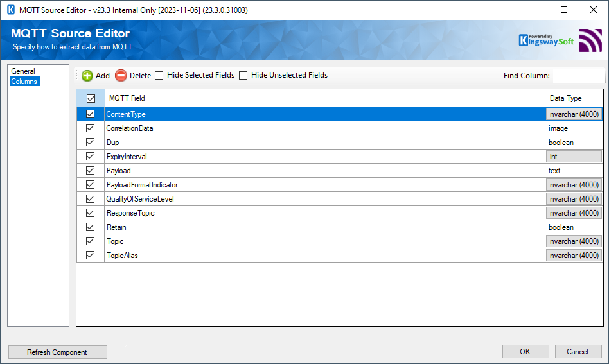The image size is (609, 364).
Task: Click Retain row boolean data type
Action: click(x=574, y=227)
